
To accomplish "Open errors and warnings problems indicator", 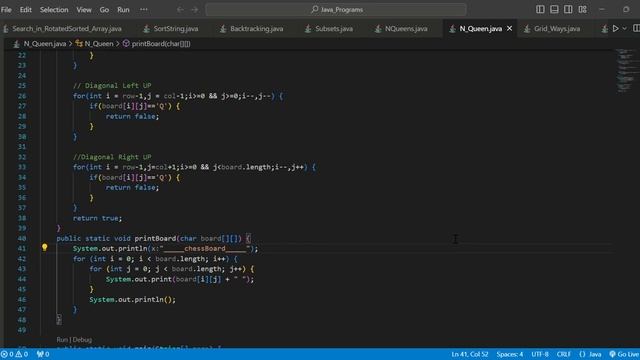I will point(14,354).
